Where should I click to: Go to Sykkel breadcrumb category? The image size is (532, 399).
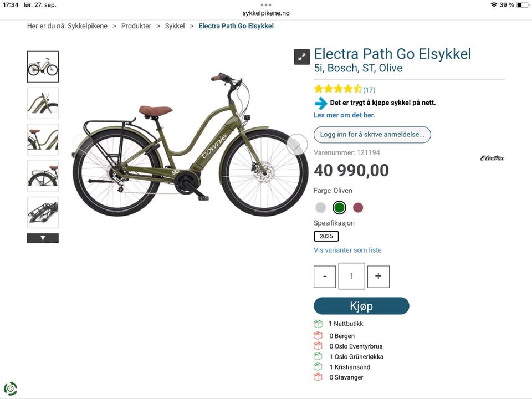(x=175, y=26)
